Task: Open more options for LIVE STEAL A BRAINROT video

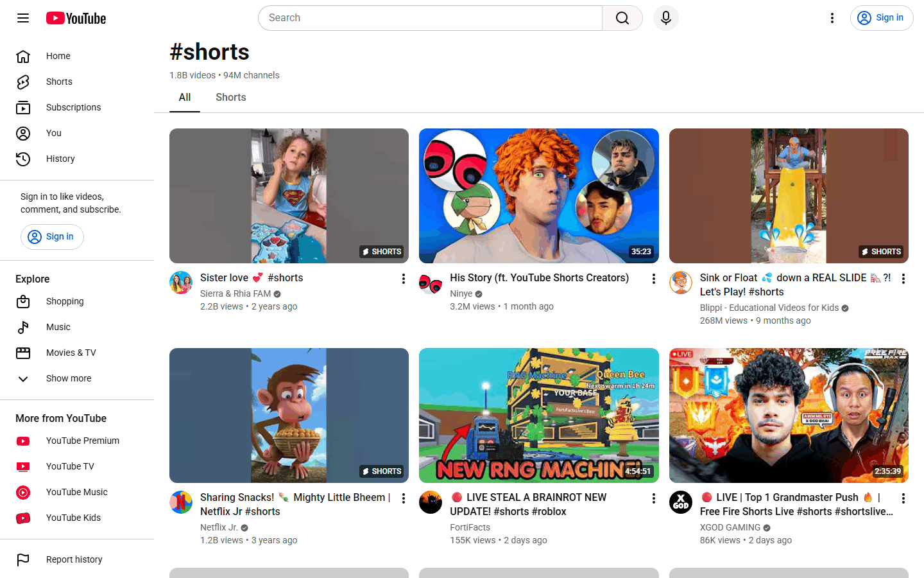Action: [x=654, y=498]
